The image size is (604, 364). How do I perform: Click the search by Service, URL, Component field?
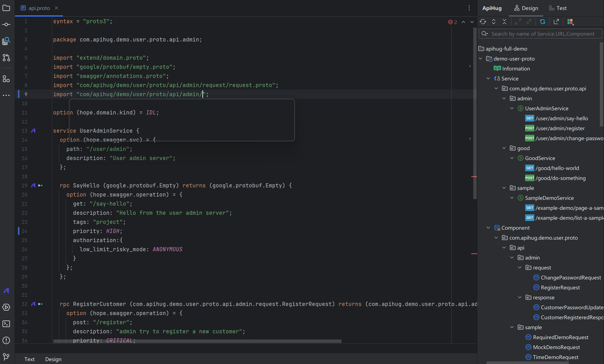[x=543, y=34]
